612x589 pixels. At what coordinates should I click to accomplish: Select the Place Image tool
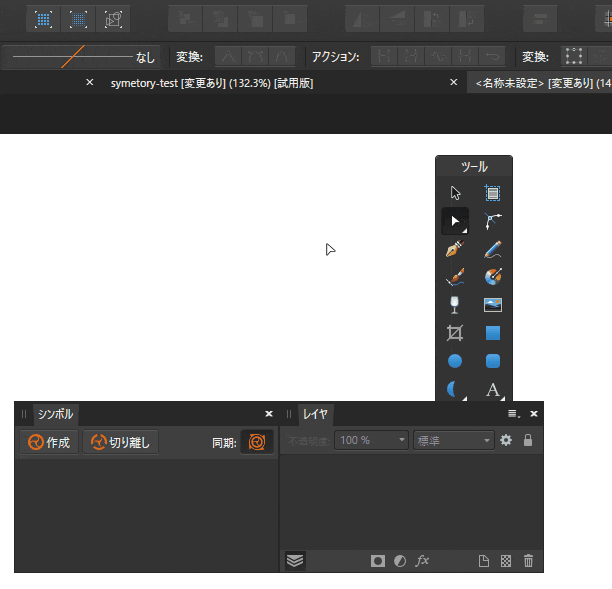pos(493,305)
